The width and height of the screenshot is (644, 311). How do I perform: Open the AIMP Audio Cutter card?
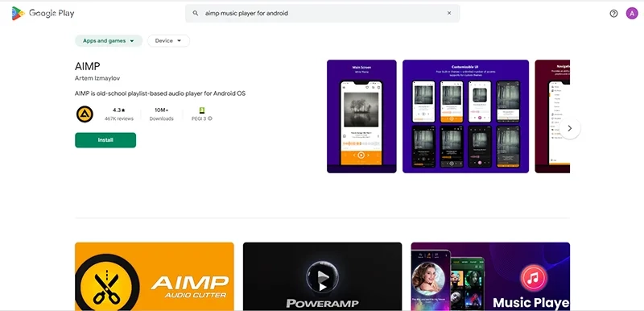[155, 276]
